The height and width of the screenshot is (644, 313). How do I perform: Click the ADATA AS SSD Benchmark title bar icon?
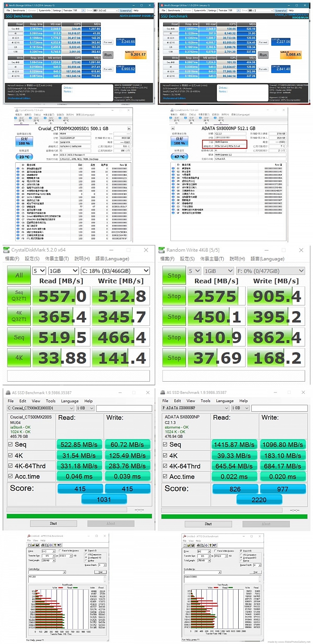(x=162, y=392)
